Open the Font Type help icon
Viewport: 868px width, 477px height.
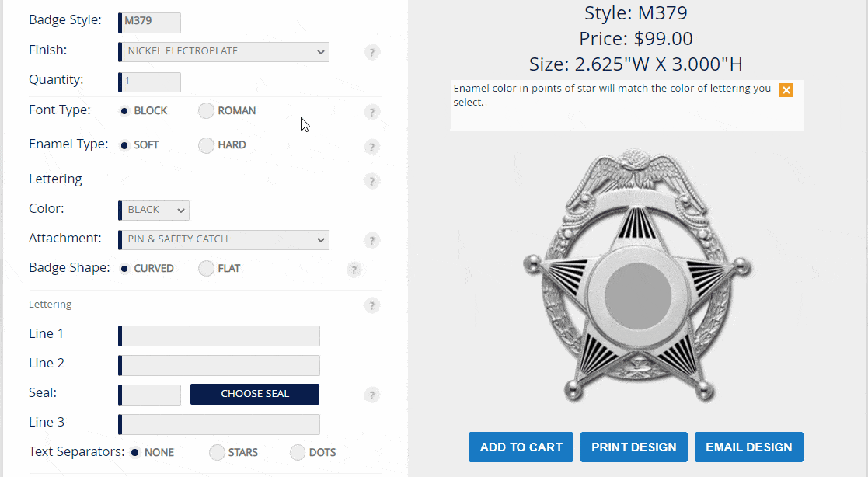click(372, 113)
